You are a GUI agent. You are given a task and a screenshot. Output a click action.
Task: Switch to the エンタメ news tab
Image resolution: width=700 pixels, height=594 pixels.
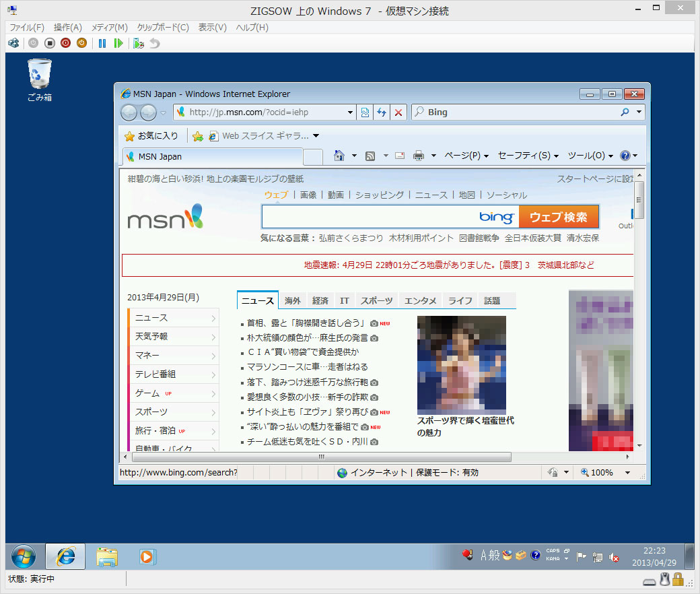[x=420, y=300]
